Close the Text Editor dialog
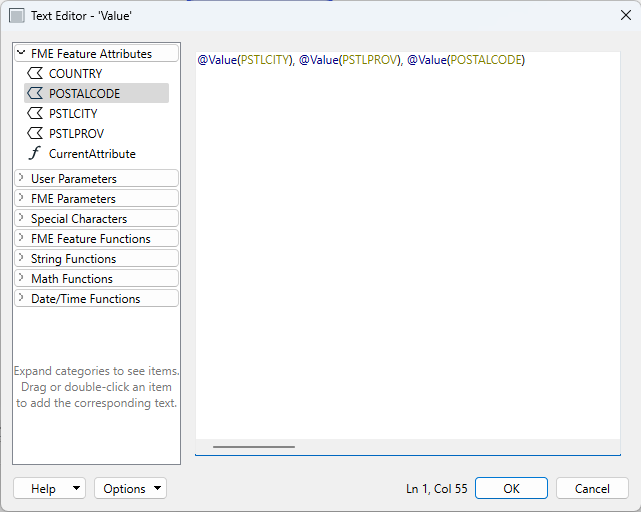Screen dimensions: 641x512 pyautogui.click(x=625, y=16)
